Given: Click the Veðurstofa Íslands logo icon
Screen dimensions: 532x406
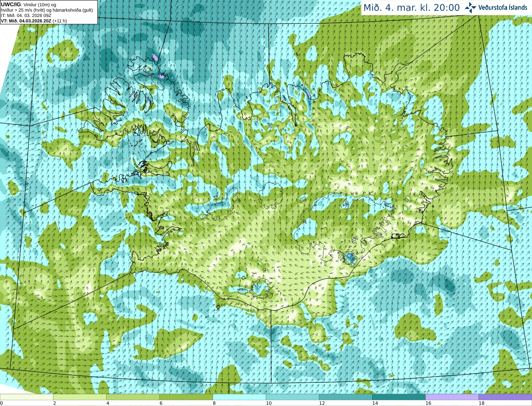Looking at the screenshot, I should pyautogui.click(x=470, y=7).
